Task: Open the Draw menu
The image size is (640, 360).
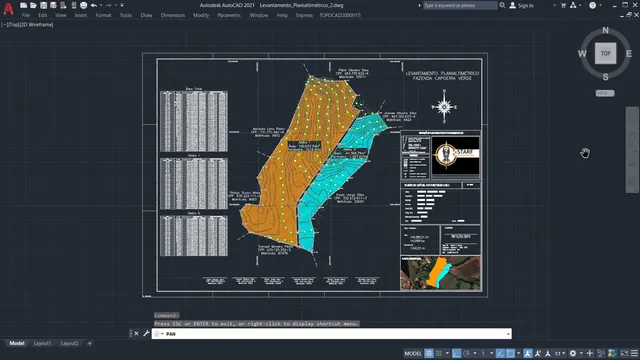Action: [x=146, y=15]
